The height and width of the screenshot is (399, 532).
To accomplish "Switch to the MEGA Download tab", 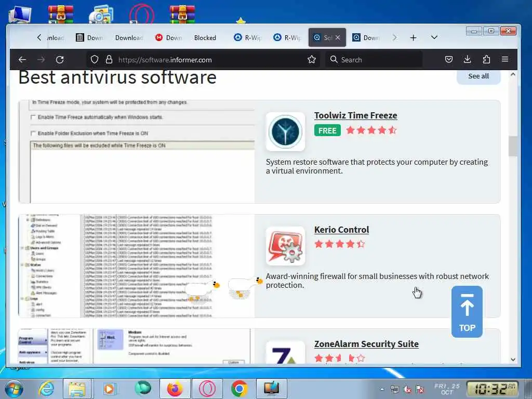I will click(169, 37).
